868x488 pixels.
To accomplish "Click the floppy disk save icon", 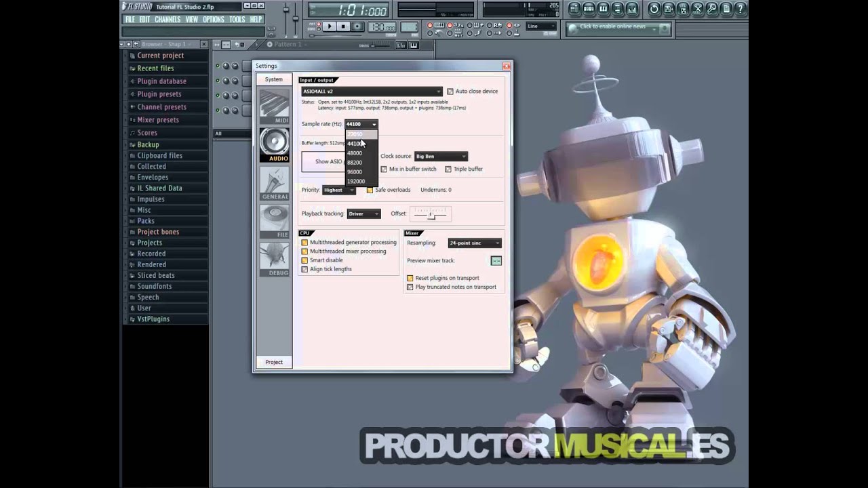I will [669, 8].
